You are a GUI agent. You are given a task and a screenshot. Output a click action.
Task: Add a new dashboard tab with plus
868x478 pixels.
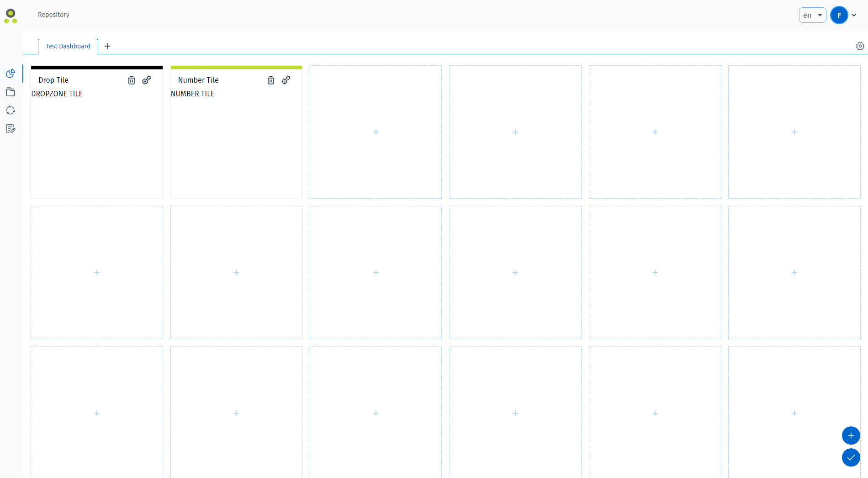pyautogui.click(x=107, y=46)
